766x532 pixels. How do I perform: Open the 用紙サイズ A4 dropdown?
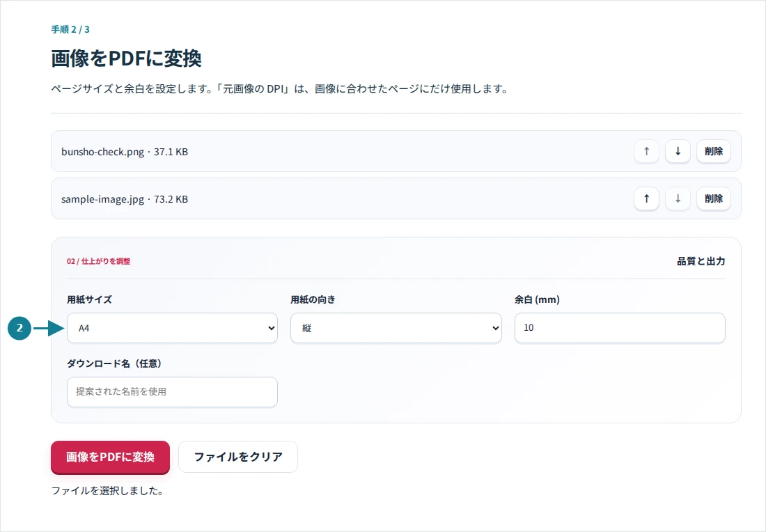pos(172,328)
